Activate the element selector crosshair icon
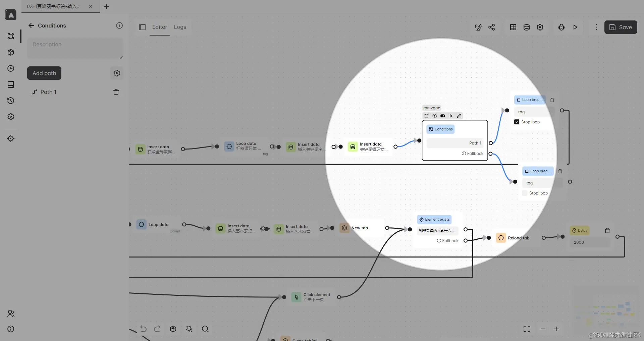The width and height of the screenshot is (644, 341). pyautogui.click(x=11, y=138)
